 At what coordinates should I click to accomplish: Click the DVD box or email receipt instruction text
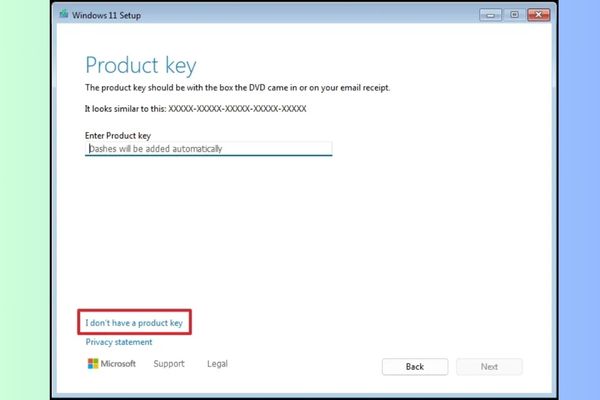pos(237,88)
